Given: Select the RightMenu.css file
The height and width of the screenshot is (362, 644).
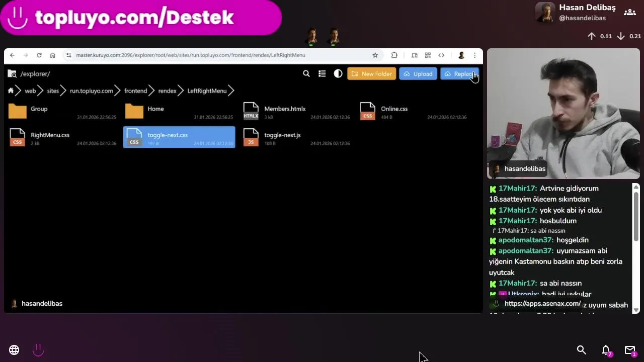Looking at the screenshot, I should [x=62, y=138].
